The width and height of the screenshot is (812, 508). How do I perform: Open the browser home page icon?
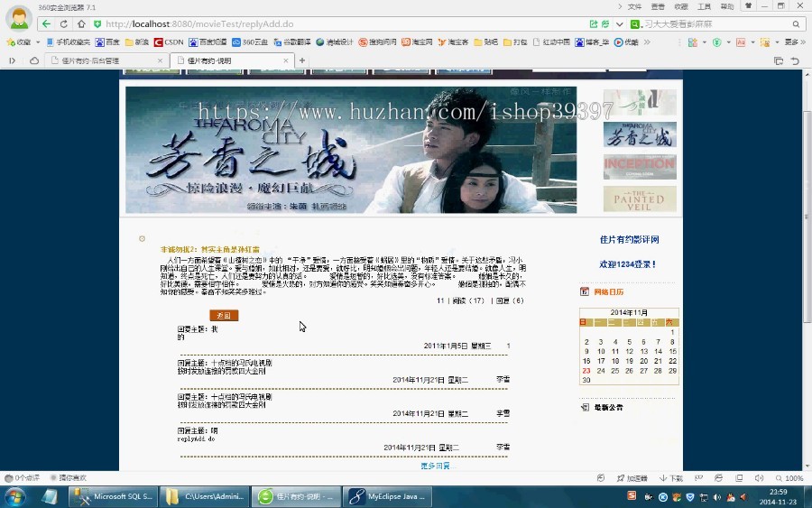pyautogui.click(x=81, y=23)
